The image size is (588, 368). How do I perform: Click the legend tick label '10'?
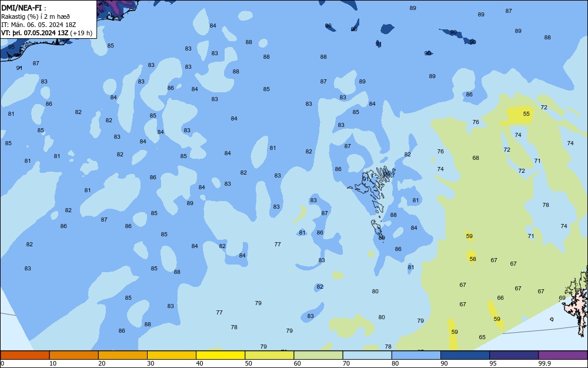53,363
